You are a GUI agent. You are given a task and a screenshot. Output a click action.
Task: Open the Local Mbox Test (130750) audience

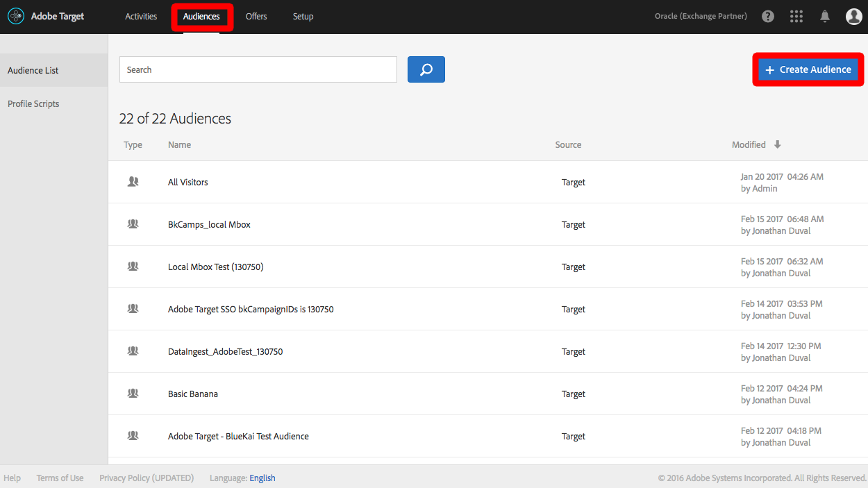click(216, 267)
